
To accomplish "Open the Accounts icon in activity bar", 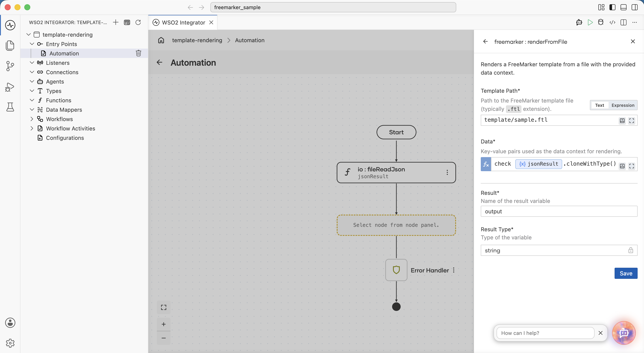I will coord(10,323).
